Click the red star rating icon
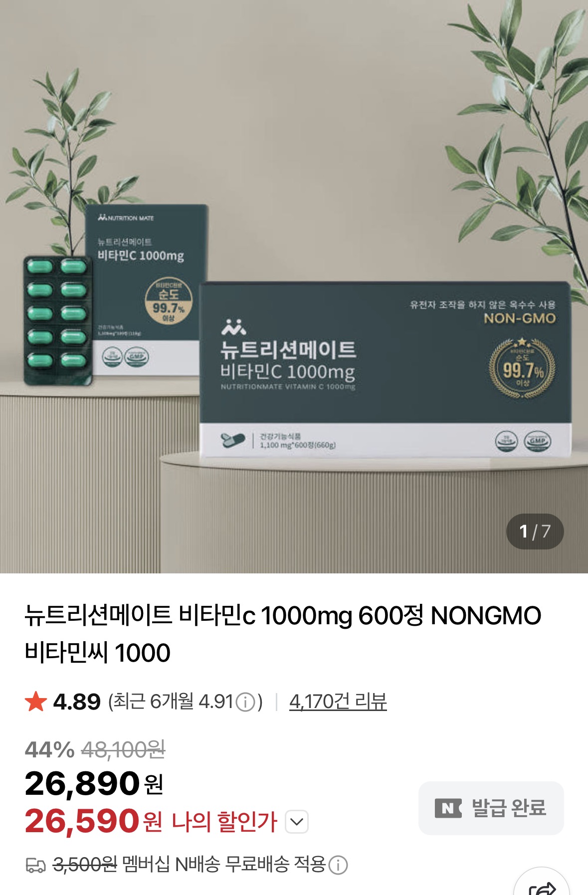This screenshot has height=895, width=588. 36,702
